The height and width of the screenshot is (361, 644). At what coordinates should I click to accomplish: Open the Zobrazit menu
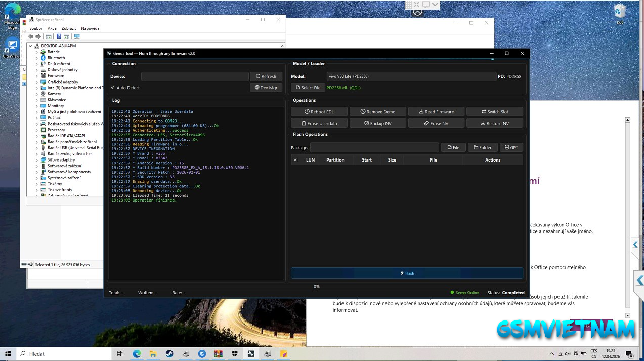point(69,28)
